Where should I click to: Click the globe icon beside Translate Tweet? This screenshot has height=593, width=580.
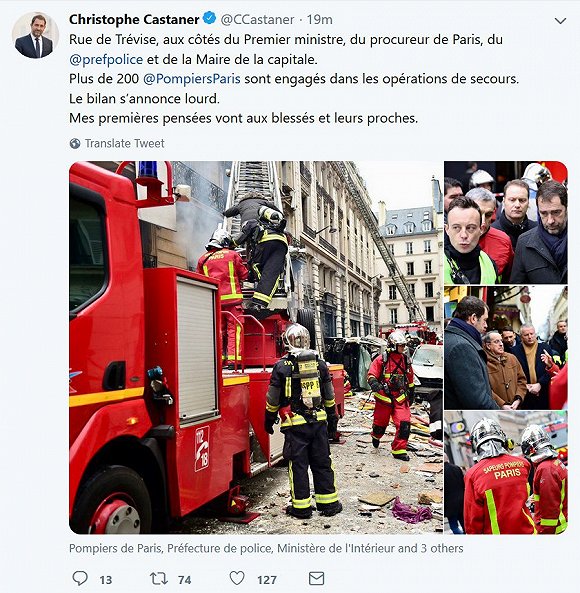[x=75, y=144]
